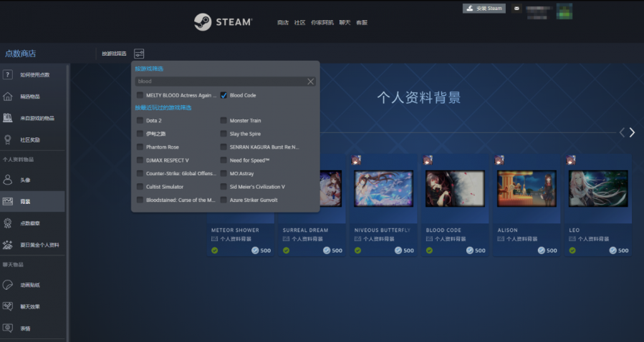The image size is (644, 342).
Task: Click the 安装 Steam install button
Action: click(x=484, y=8)
